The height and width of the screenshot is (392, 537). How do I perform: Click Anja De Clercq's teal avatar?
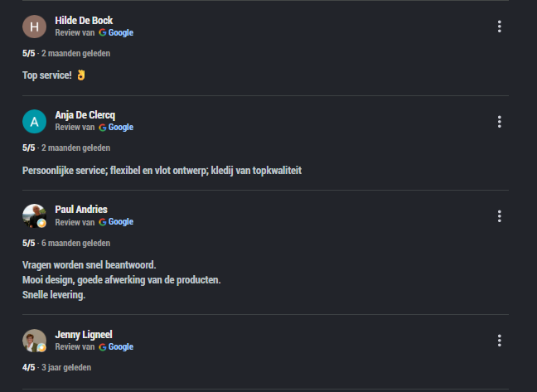coord(34,122)
